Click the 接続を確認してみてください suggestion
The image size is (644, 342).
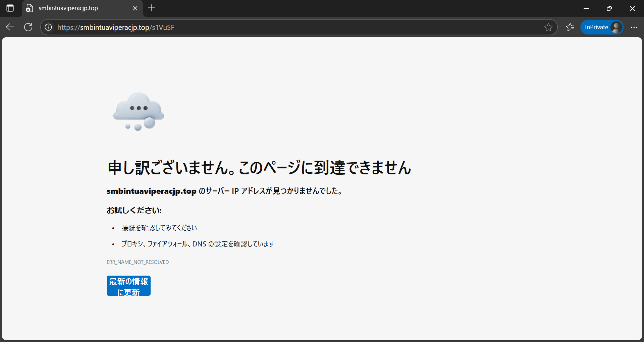(159, 228)
